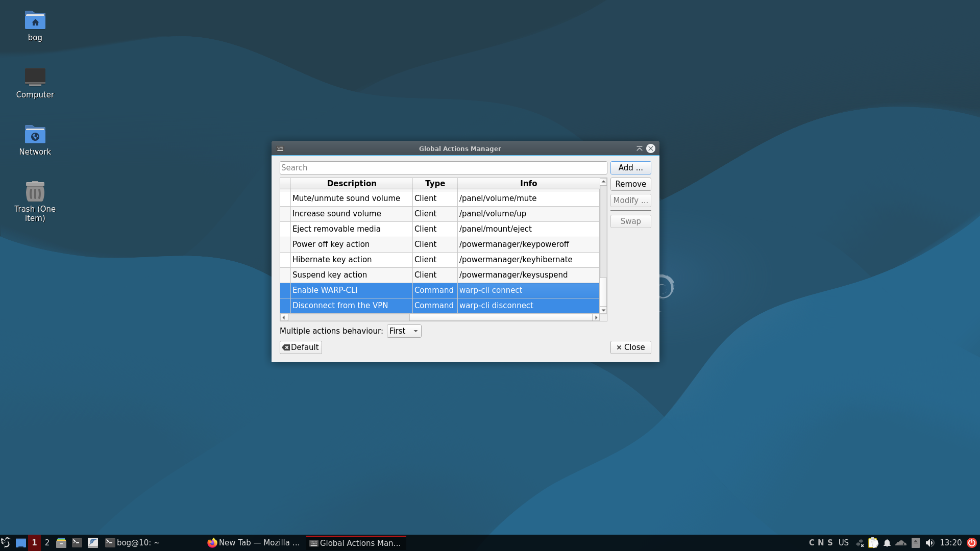
Task: Select the Suspend key action row
Action: pyautogui.click(x=351, y=274)
